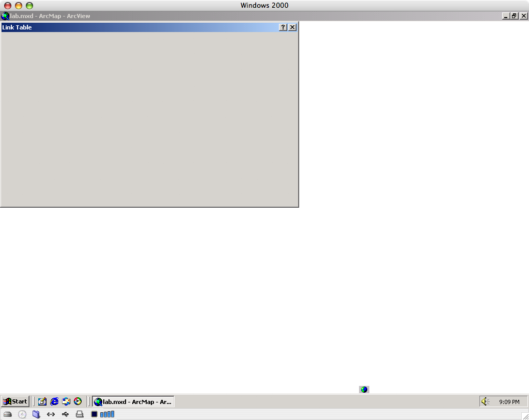
Task: Click the red close button of the Windows 2000 window
Action: 8,5
